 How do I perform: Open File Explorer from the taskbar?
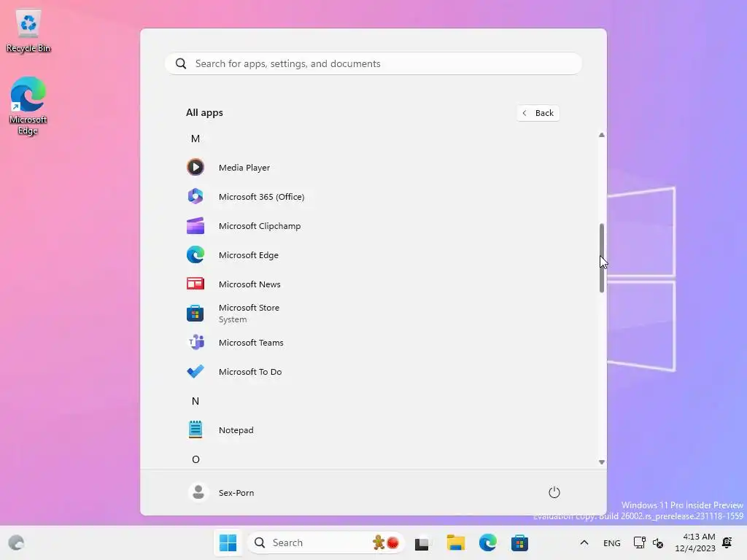coord(455,542)
